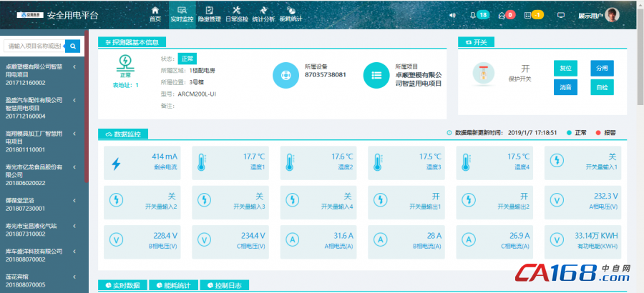Click the 开关量输出2 icon
The image size is (644, 293).
tap(469, 200)
